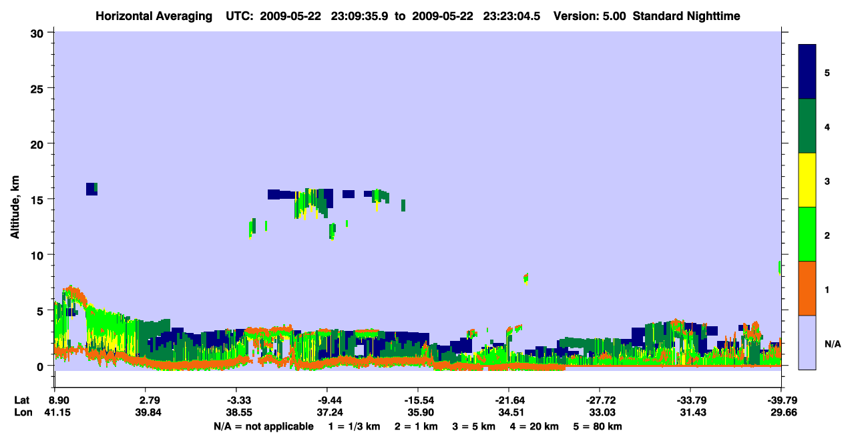Click the lavender N/A colorbar segment

[x=807, y=342]
